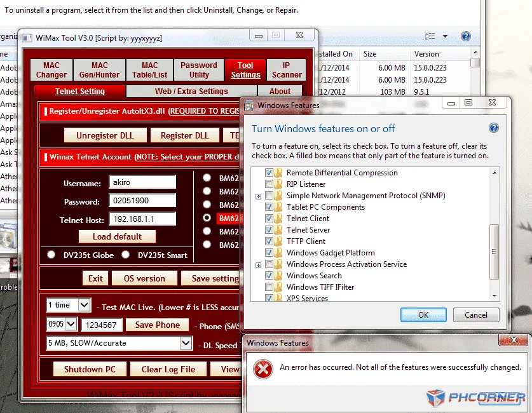Toggle Windows Gadget Platform checkbox

point(269,253)
